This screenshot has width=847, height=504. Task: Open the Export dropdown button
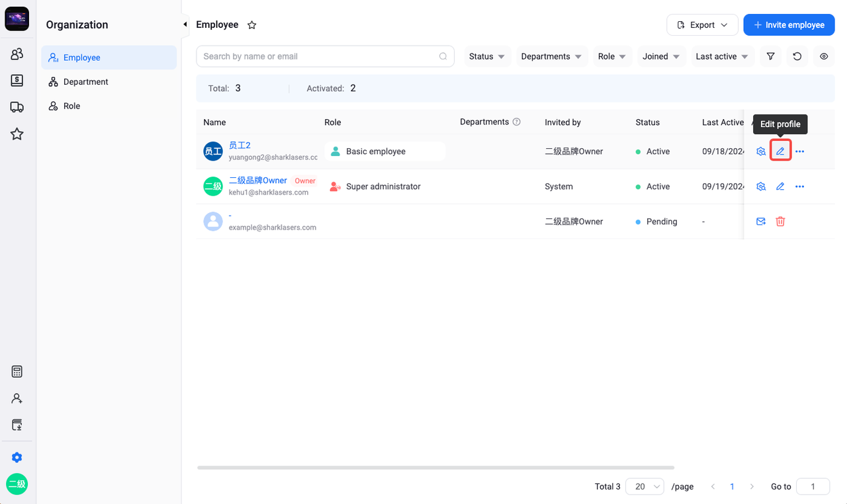pos(702,25)
